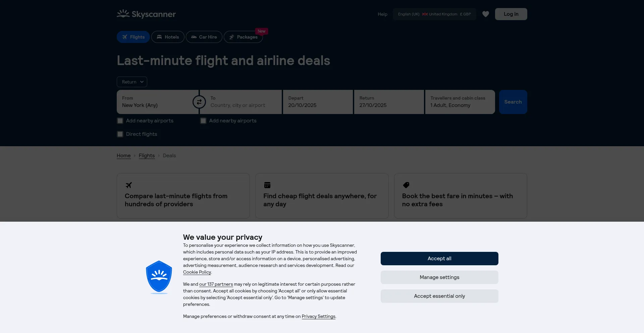Enable the Direct flights checkbox
Viewport: 644px width, 333px height.
(x=120, y=134)
